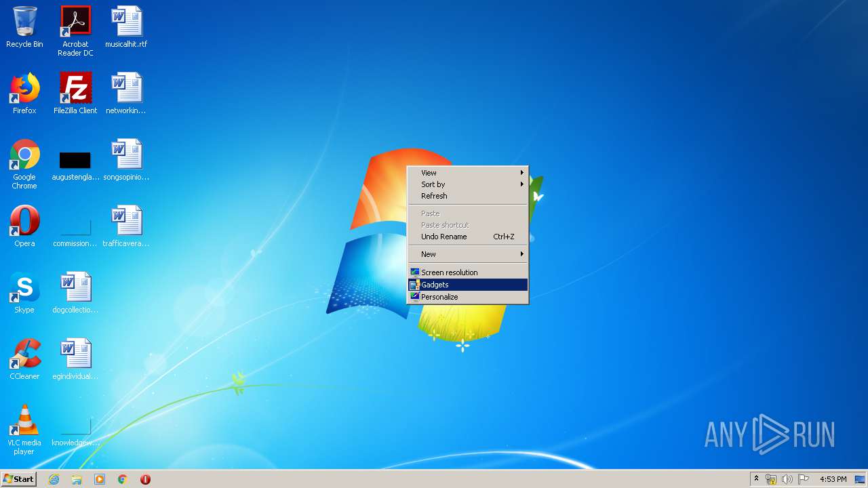Screen dimensions: 868x488
Task: Launch CCleaner desktop shortcut
Action: click(x=24, y=359)
